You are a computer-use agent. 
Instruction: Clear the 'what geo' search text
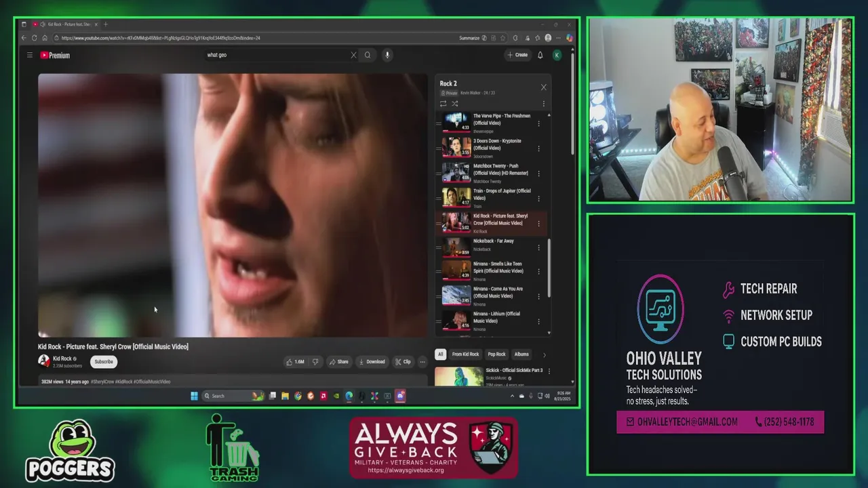click(353, 55)
